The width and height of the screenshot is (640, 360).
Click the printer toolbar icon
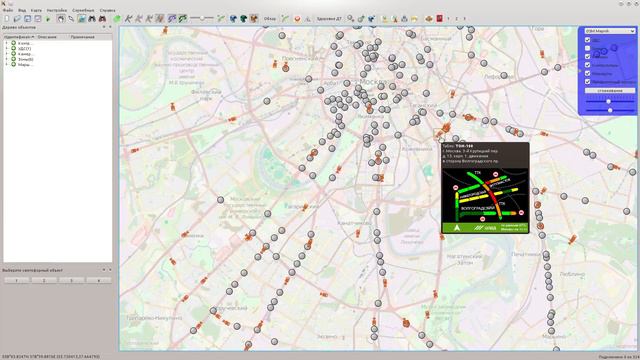tap(404, 19)
